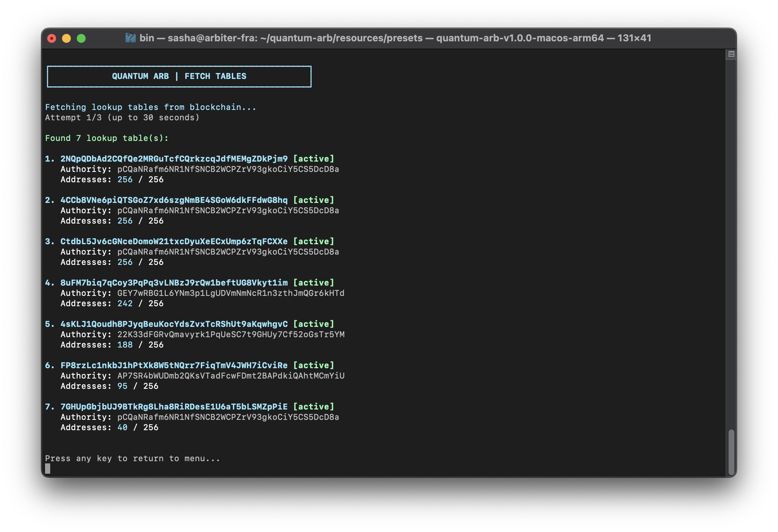
Task: Click the split pane icon at top right
Action: (731, 54)
